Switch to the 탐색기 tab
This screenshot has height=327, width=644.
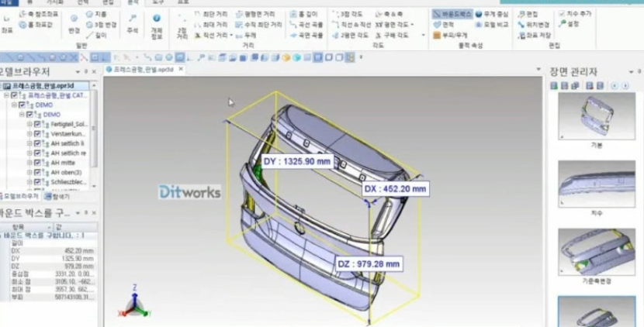click(57, 197)
